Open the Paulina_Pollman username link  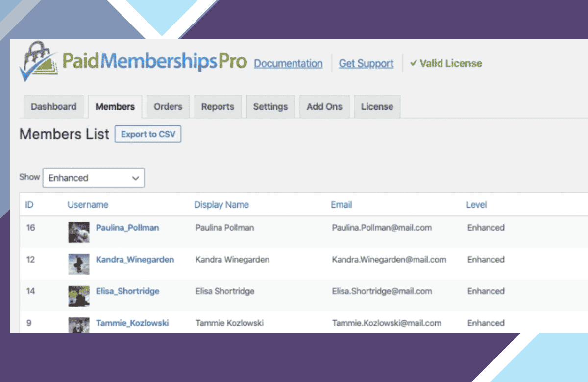point(127,228)
